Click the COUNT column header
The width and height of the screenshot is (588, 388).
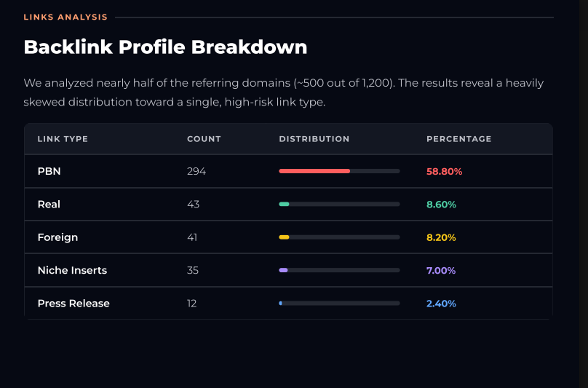(x=204, y=139)
